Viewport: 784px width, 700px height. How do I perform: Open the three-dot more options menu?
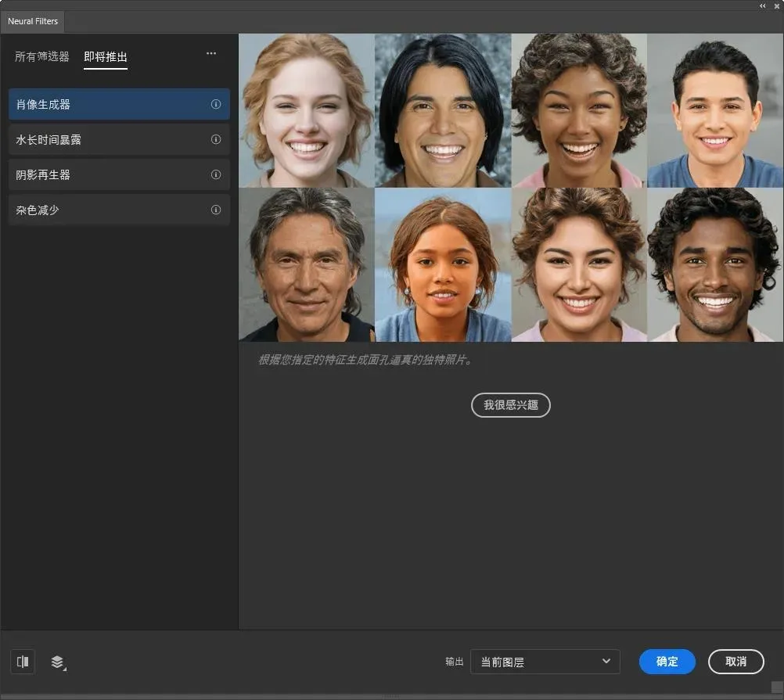coord(211,53)
